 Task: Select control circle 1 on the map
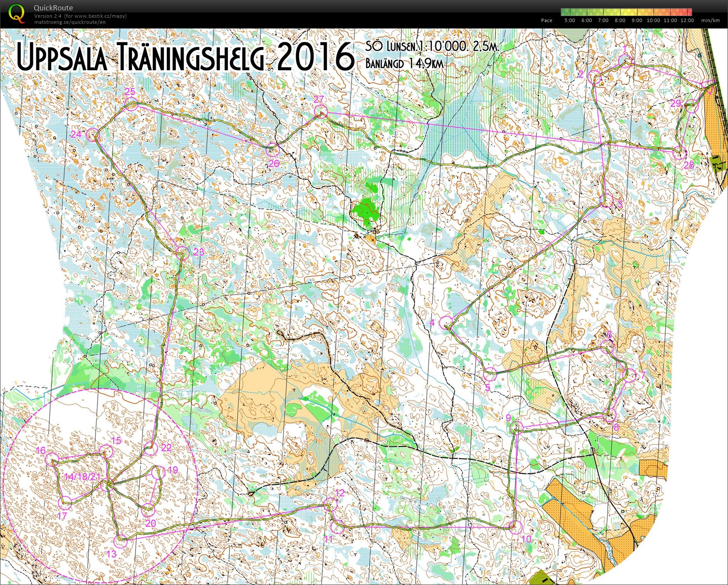tap(625, 61)
